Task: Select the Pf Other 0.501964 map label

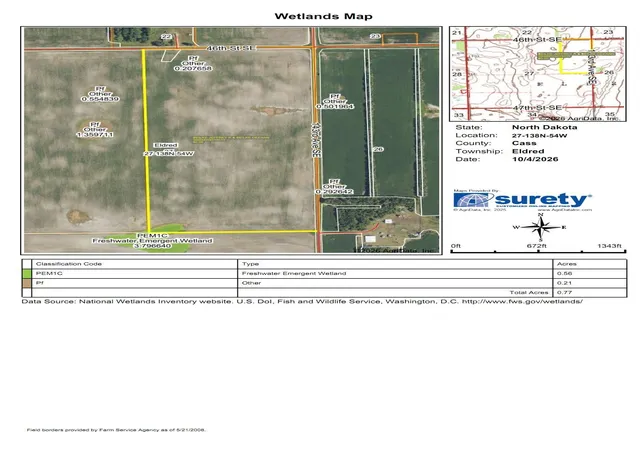Action: click(335, 101)
